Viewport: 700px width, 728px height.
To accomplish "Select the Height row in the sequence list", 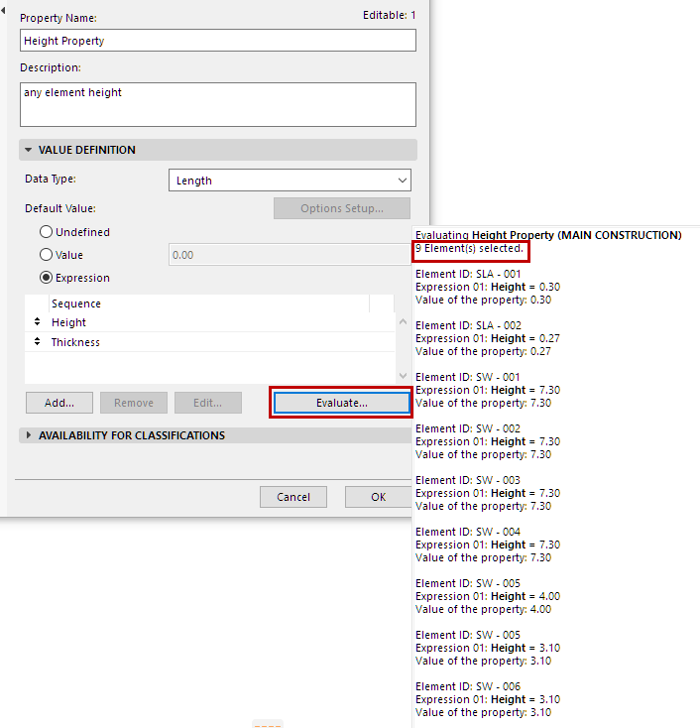I will pos(210,322).
